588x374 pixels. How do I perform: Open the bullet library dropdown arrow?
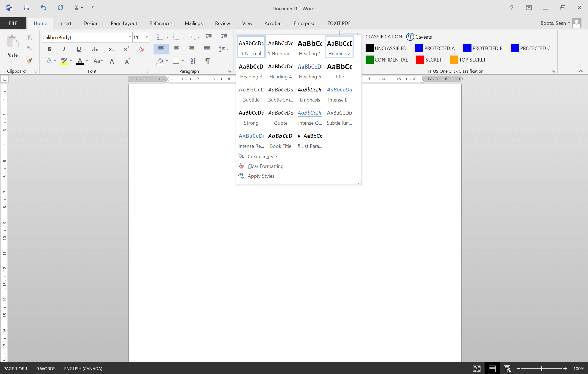click(x=167, y=37)
